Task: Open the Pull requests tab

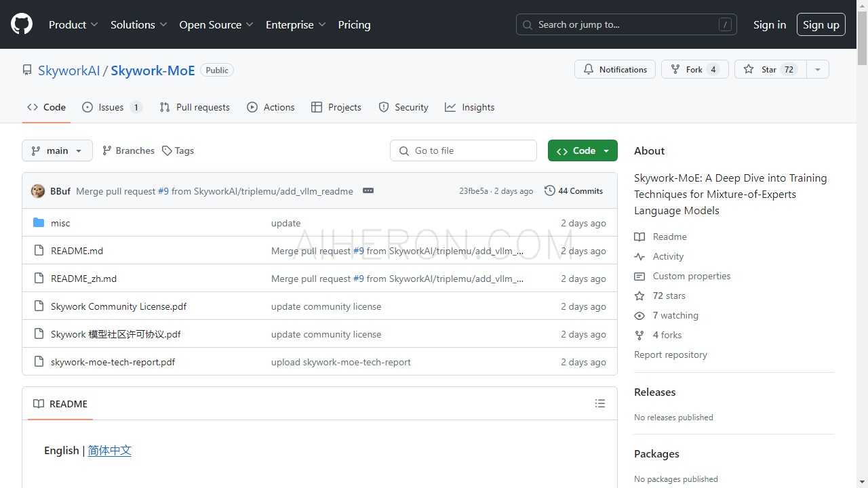Action: pyautogui.click(x=195, y=107)
